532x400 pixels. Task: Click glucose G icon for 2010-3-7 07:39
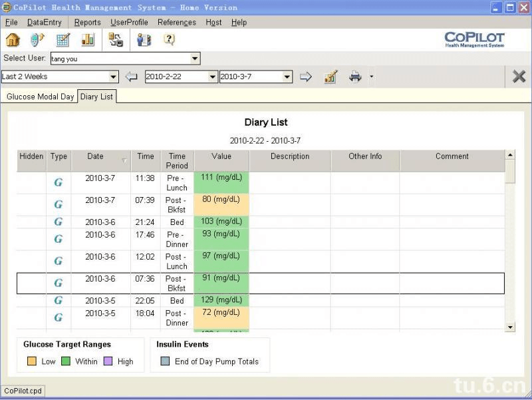tap(59, 204)
